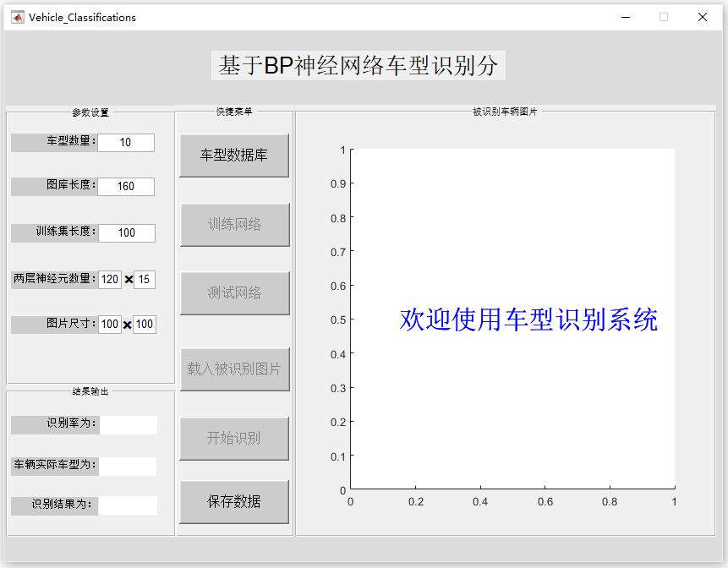Edit image size width field
728x568 pixels.
[x=110, y=324]
